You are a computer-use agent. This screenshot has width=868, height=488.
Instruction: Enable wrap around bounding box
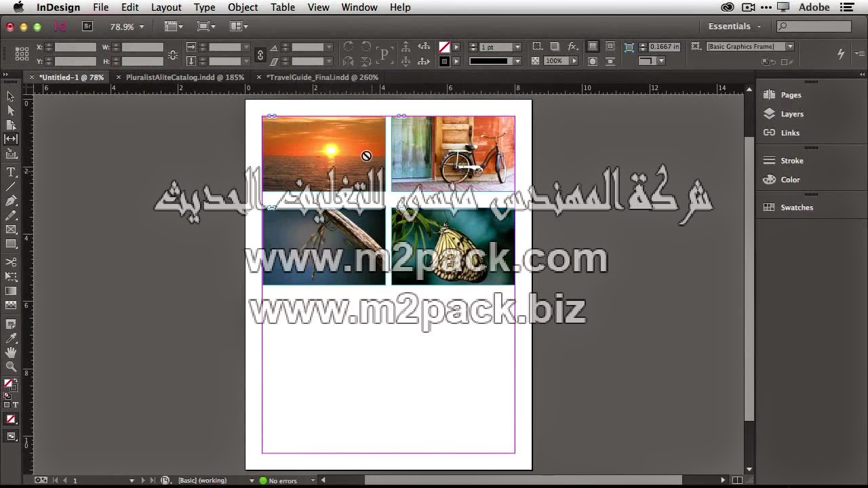click(610, 47)
